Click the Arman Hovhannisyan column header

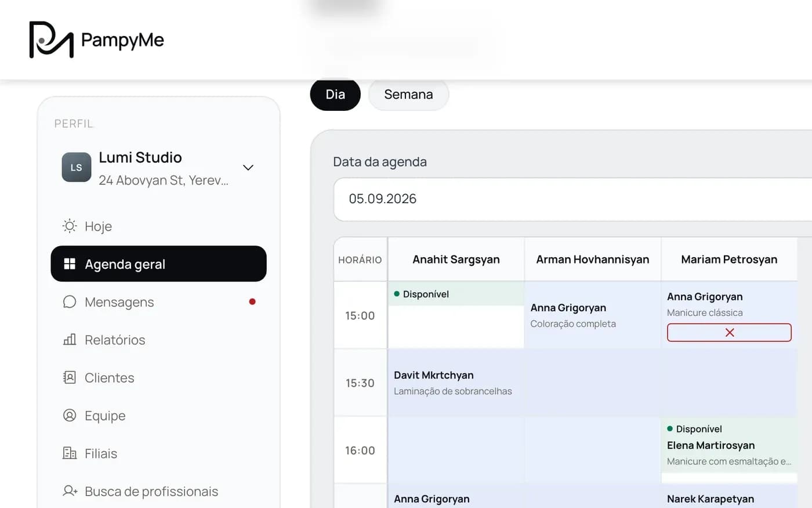593,260
